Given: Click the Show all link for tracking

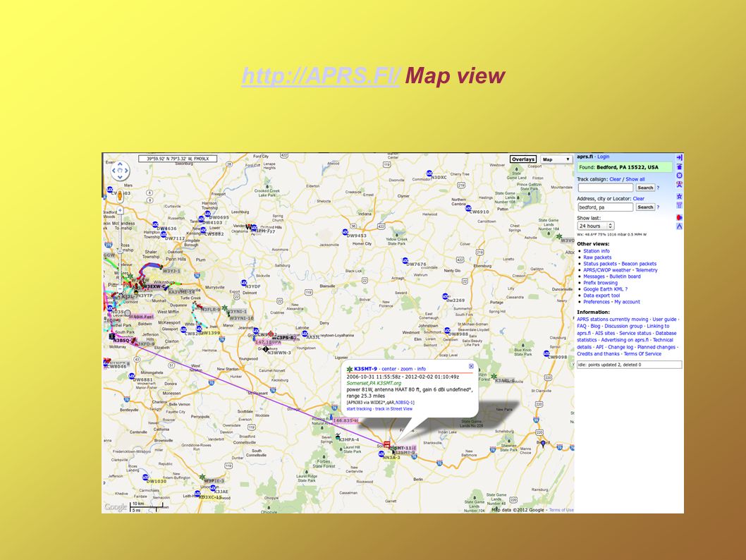Looking at the screenshot, I should (635, 179).
